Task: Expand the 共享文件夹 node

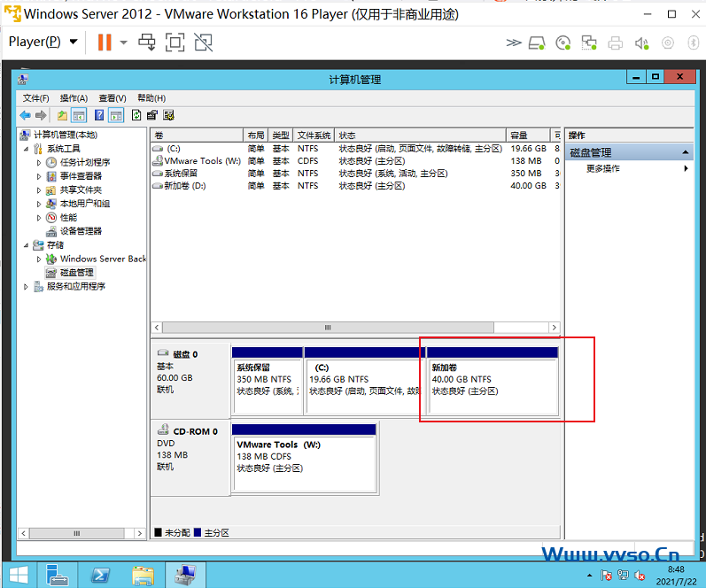Action: (x=39, y=190)
